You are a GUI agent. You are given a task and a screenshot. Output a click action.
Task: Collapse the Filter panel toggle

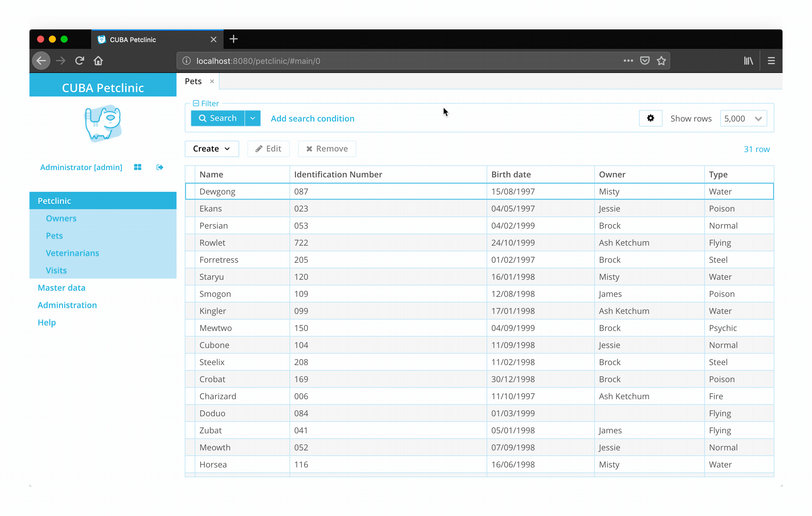196,103
